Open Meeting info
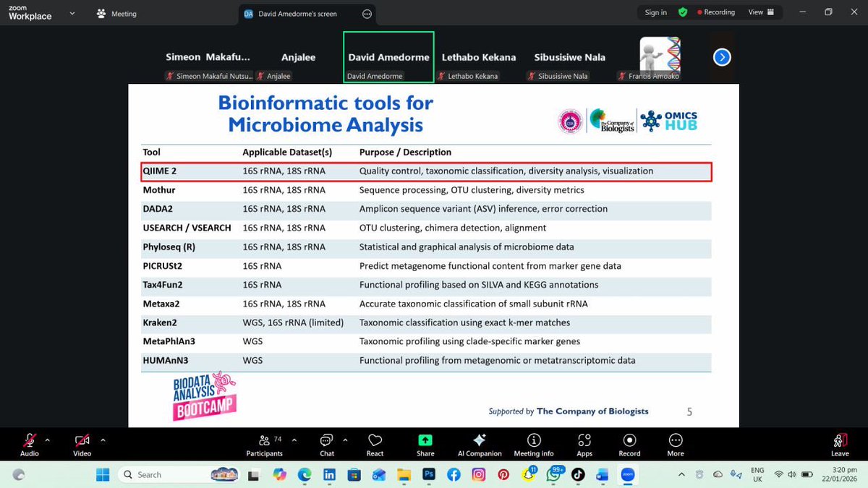 (534, 445)
